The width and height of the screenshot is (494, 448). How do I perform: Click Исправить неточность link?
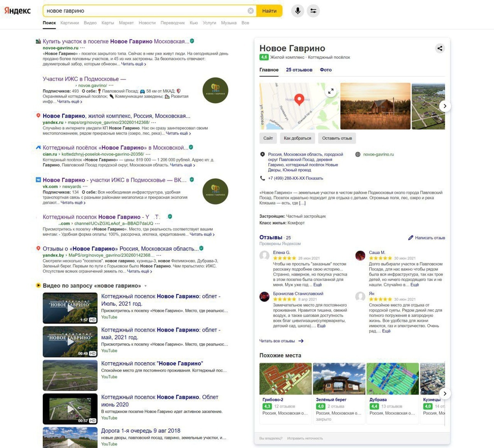coord(305,439)
